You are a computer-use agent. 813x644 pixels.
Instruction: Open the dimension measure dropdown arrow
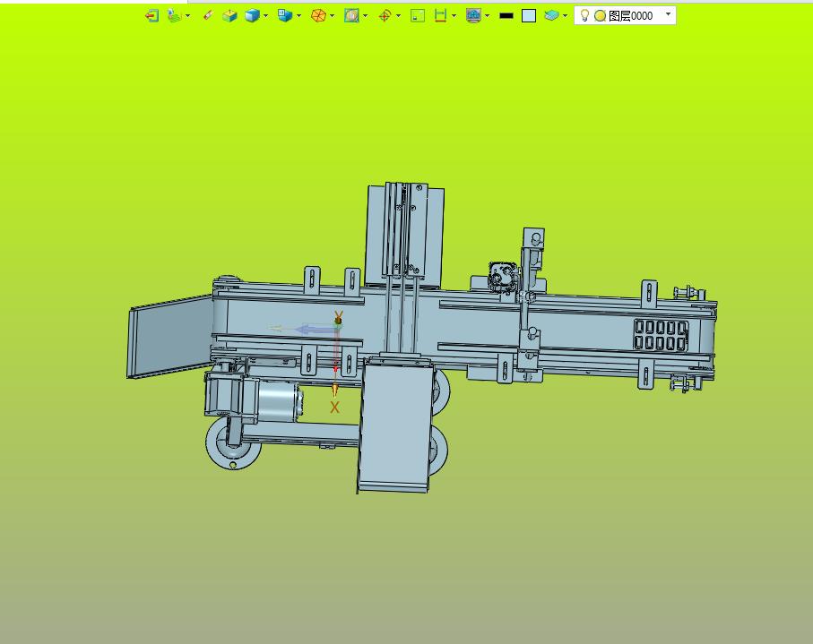tap(454, 16)
